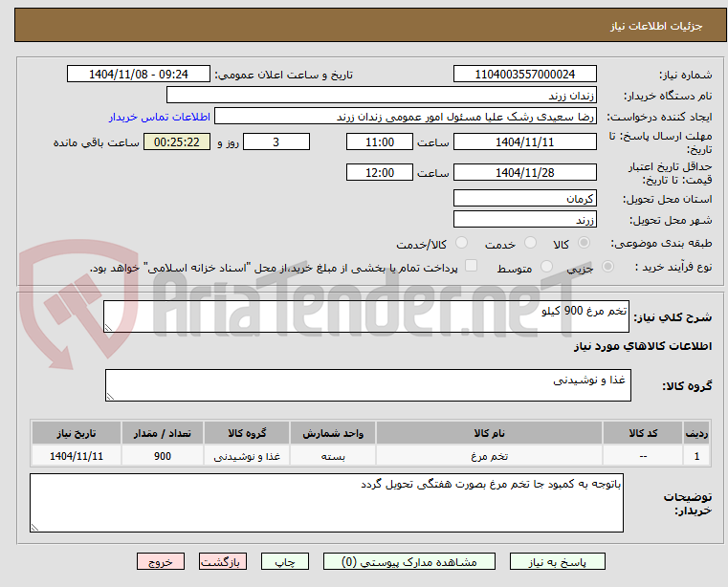This screenshot has height=587, width=728.
Task: Click the 'پاسخ به نیاز' button
Action: point(557,561)
